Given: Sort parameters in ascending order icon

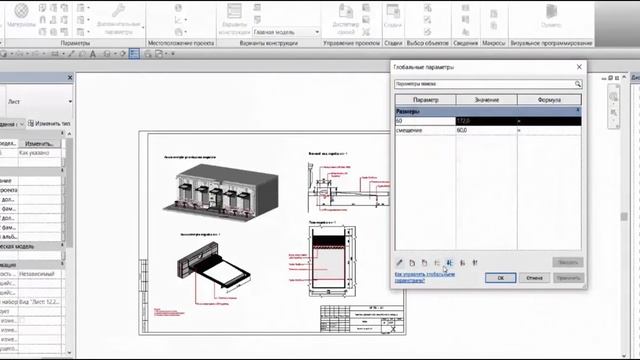Looking at the screenshot, I should tap(462, 263).
